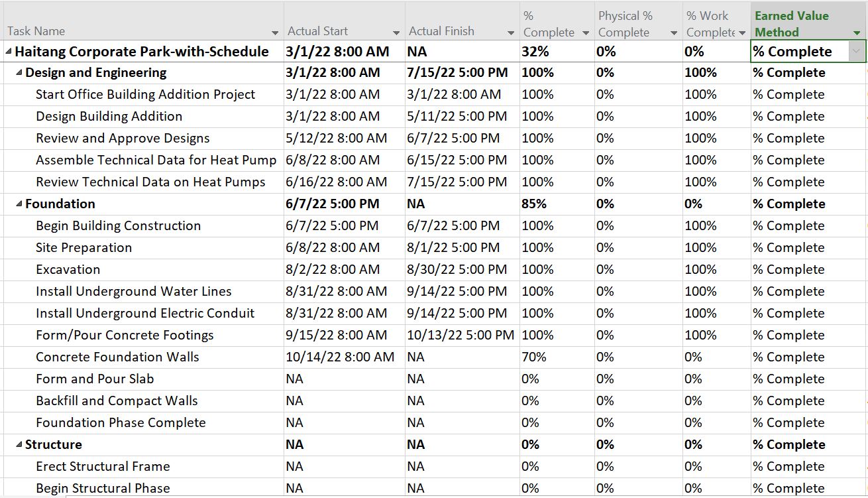Select the Site Preparation task
Viewport: 868px width, 498px height.
[84, 248]
